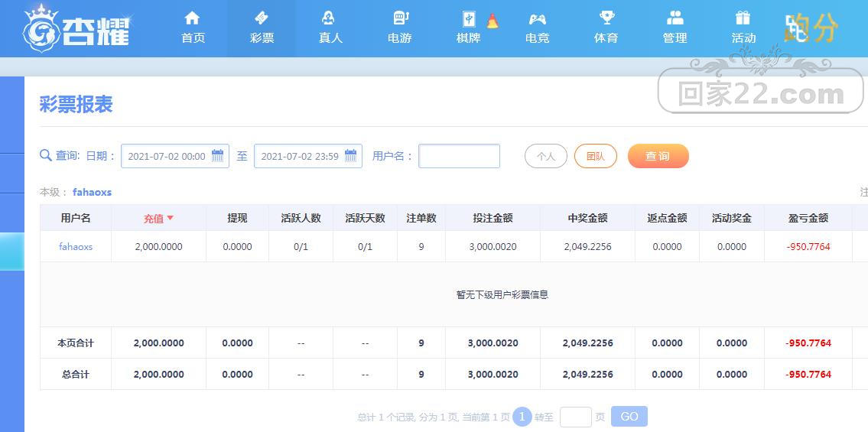Select page 1 in pagination
The image size is (868, 432).
[522, 417]
